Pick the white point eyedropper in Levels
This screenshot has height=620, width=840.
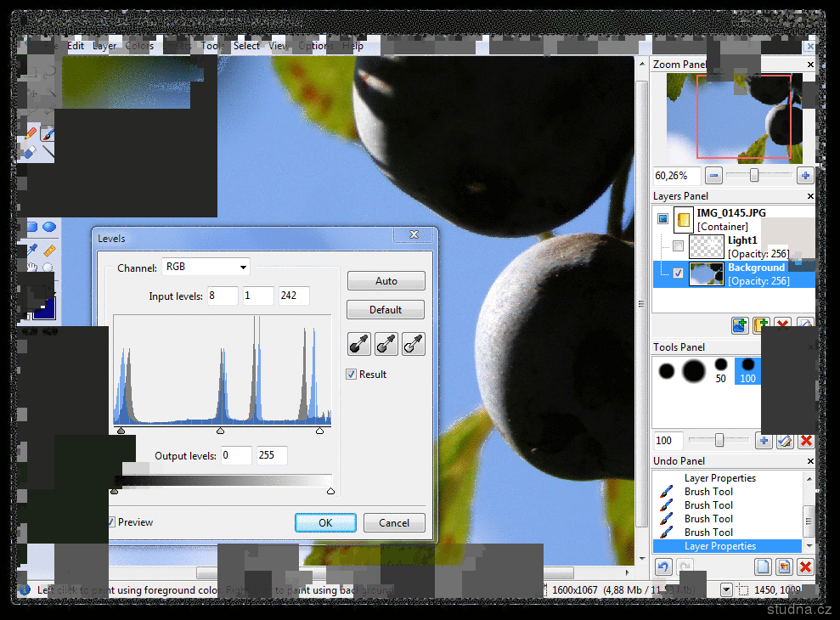coord(414,344)
